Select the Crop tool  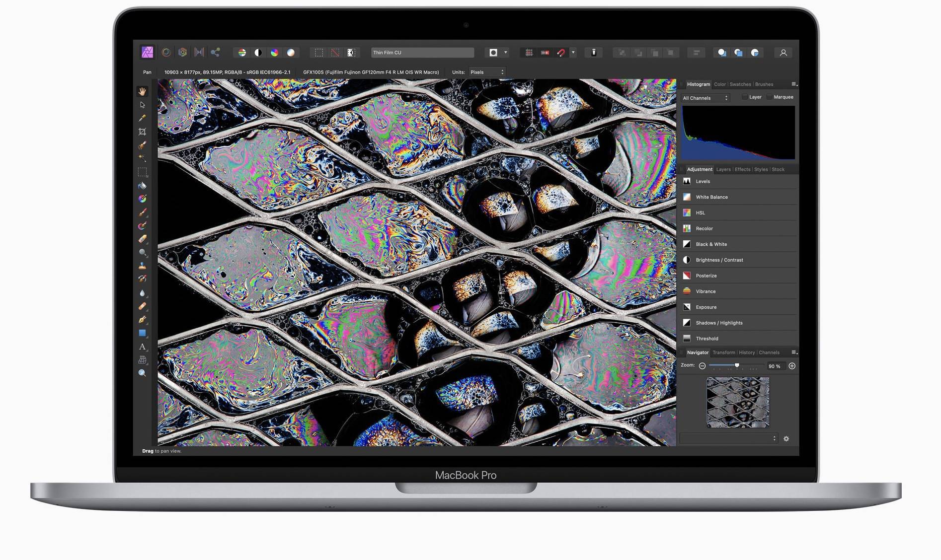[142, 132]
